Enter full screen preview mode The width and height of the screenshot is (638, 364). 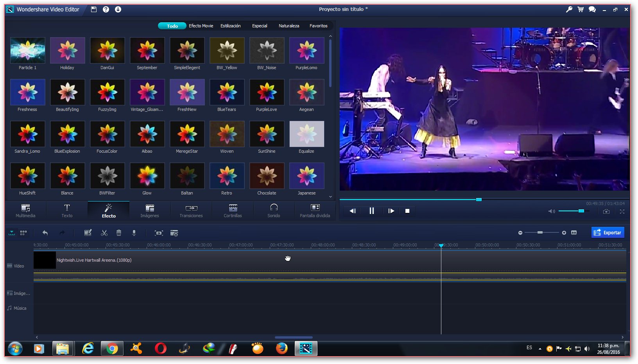(x=622, y=211)
